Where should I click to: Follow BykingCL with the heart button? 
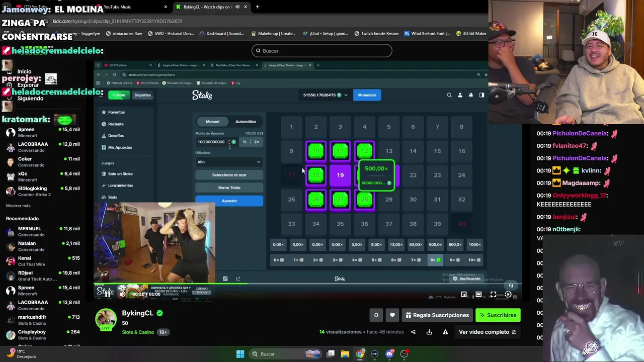(x=392, y=315)
